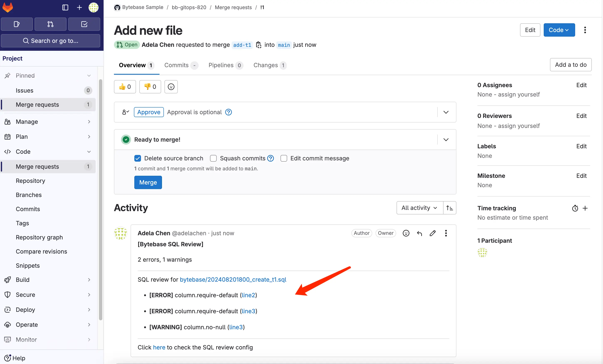The width and height of the screenshot is (603, 364).
Task: Click the merge request branch icon
Action: [258, 45]
